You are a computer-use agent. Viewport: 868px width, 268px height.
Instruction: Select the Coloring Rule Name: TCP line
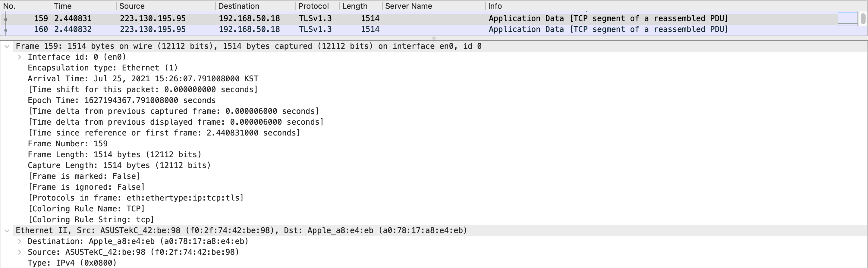(x=86, y=209)
